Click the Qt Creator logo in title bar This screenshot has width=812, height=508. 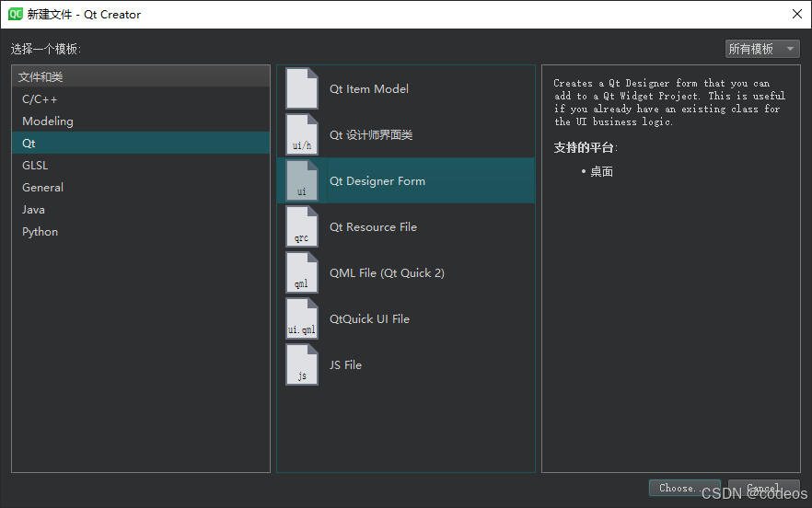[x=15, y=14]
